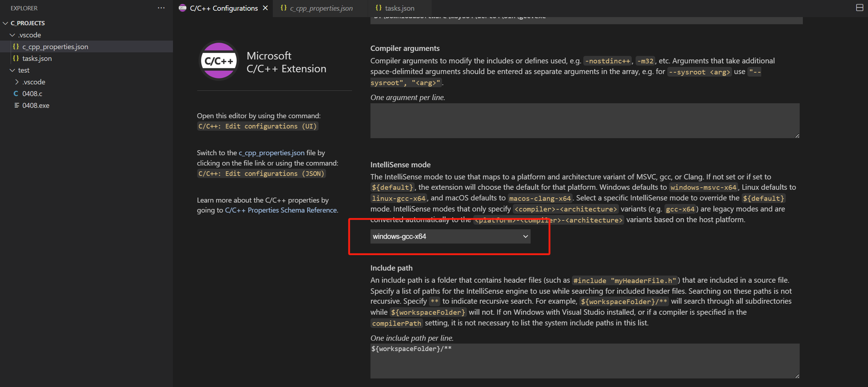Image resolution: width=868 pixels, height=387 pixels.
Task: Collapse the .vscode folder at the top
Action: [x=11, y=35]
